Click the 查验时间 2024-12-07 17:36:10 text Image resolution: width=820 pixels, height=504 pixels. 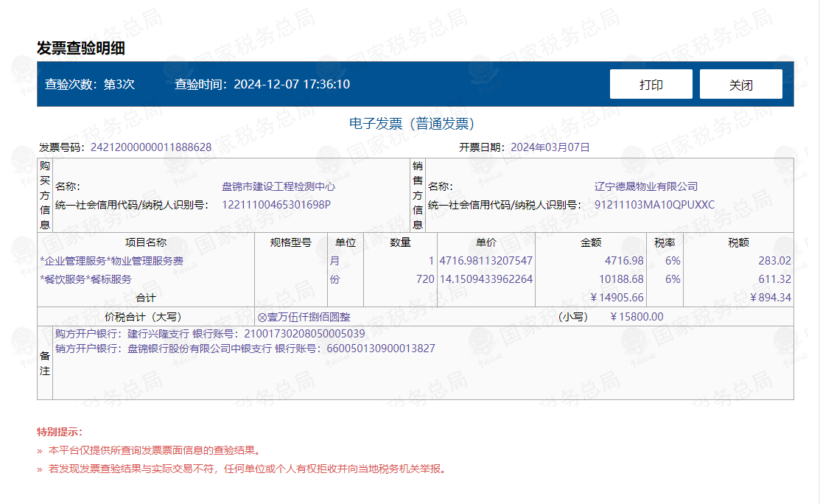[x=262, y=84]
